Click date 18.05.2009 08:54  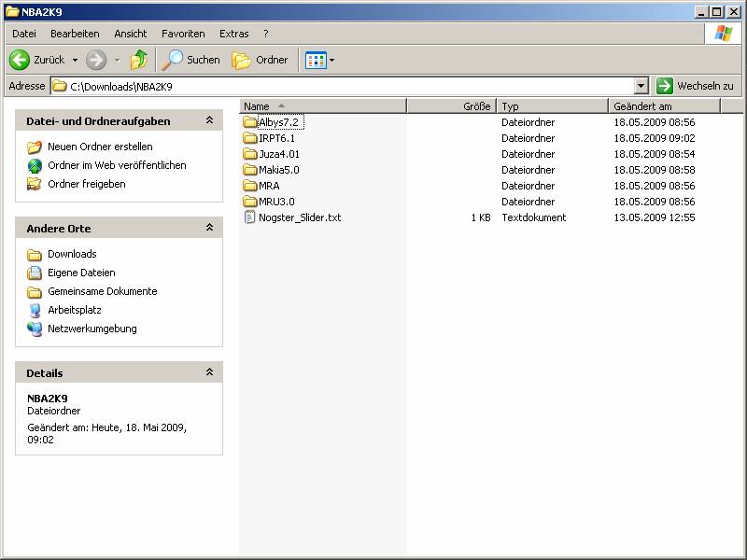(x=655, y=154)
